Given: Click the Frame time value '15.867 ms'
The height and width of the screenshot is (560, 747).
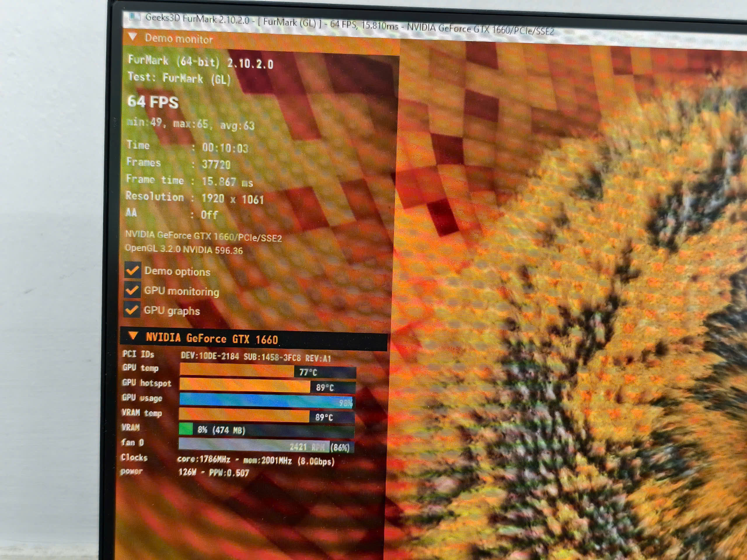Looking at the screenshot, I should [227, 182].
